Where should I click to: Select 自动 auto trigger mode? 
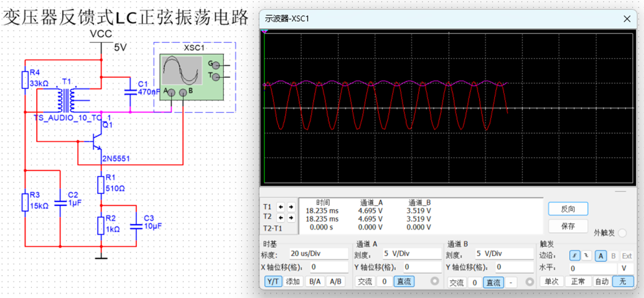601,282
